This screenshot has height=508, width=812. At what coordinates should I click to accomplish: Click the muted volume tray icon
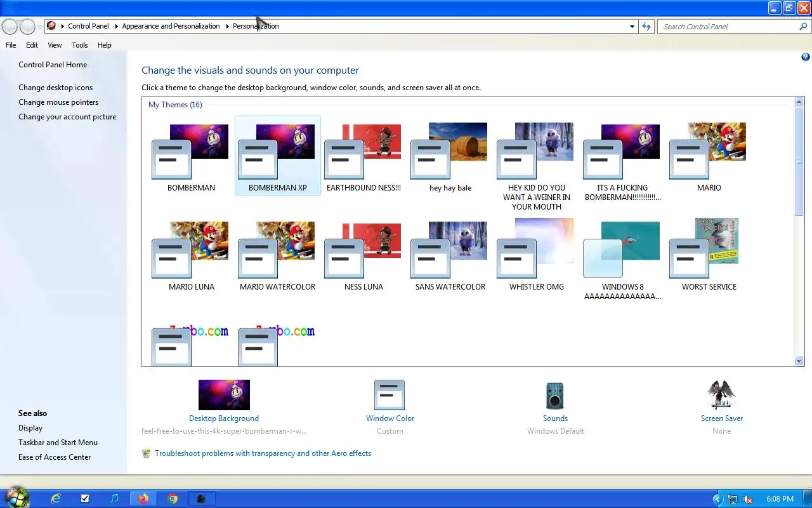click(x=749, y=499)
